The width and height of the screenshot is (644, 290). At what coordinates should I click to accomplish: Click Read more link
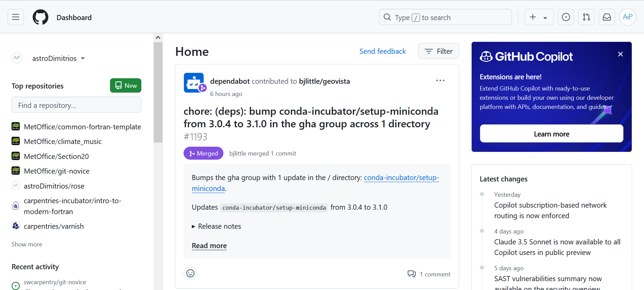point(209,245)
